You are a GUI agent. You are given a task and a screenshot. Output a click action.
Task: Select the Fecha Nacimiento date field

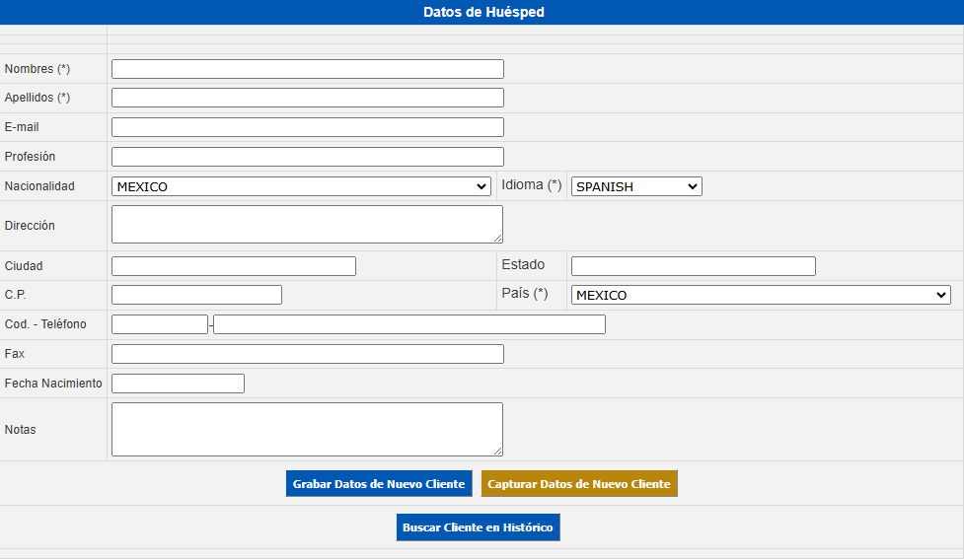(178, 384)
